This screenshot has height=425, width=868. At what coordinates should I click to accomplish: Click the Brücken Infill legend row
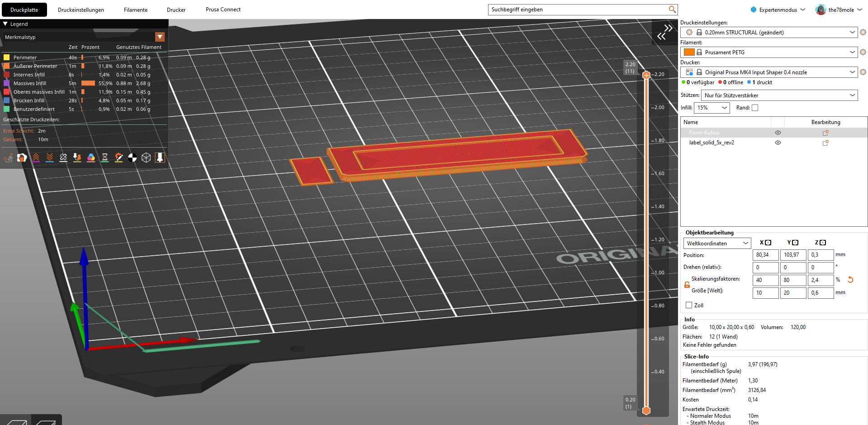click(x=84, y=100)
